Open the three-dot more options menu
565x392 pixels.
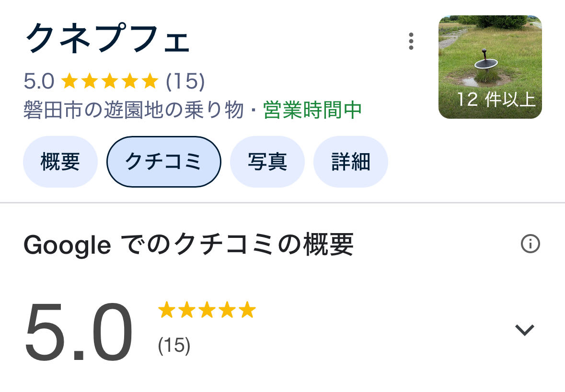pos(411,42)
